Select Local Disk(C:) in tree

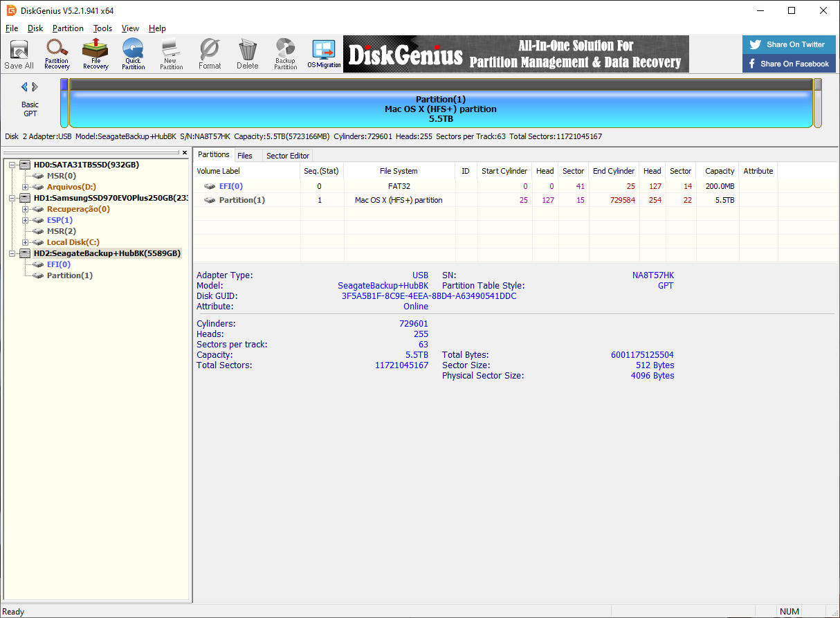pyautogui.click(x=73, y=242)
